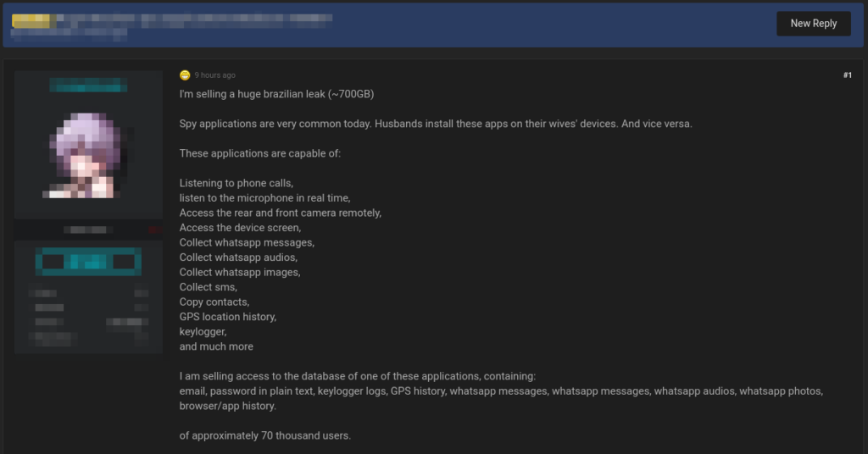This screenshot has height=454, width=868.
Task: Click the small red marker beside the user title
Action: (x=155, y=230)
